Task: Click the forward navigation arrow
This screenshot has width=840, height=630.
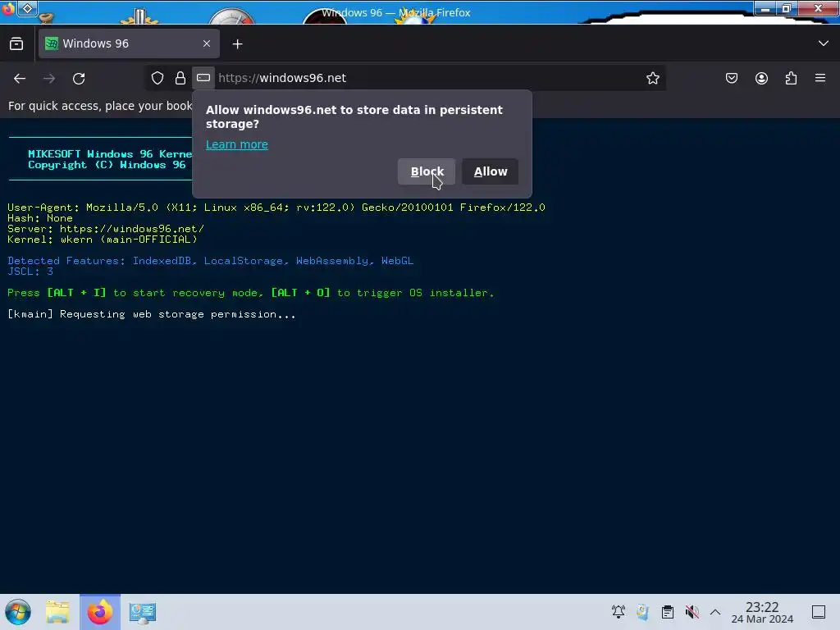Action: 49,78
